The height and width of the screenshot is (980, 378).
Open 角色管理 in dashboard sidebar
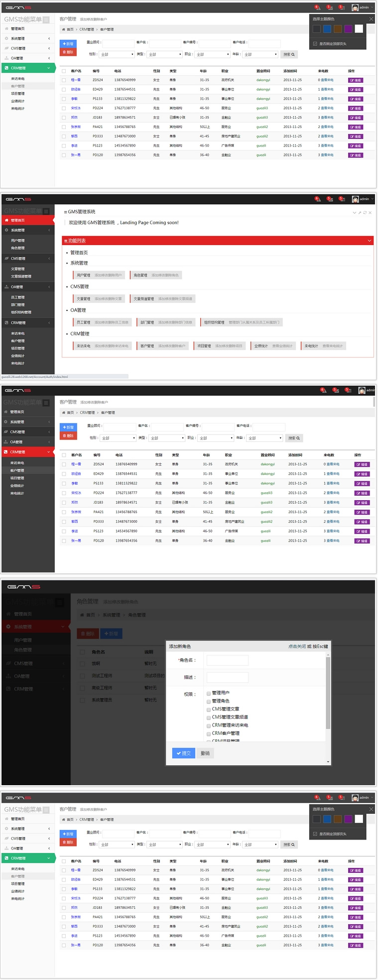click(x=18, y=248)
